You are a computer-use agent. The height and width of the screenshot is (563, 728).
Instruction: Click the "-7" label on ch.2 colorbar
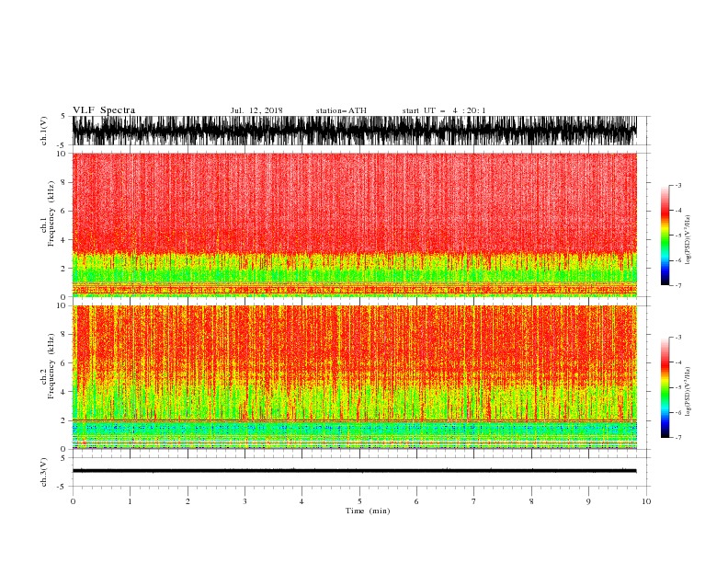click(678, 438)
